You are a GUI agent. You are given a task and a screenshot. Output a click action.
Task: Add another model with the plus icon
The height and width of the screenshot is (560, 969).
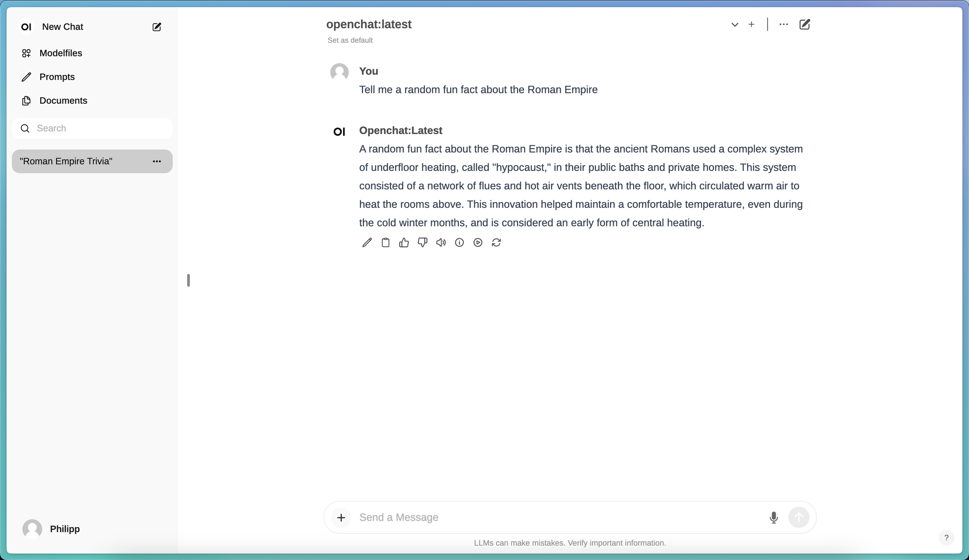(751, 24)
